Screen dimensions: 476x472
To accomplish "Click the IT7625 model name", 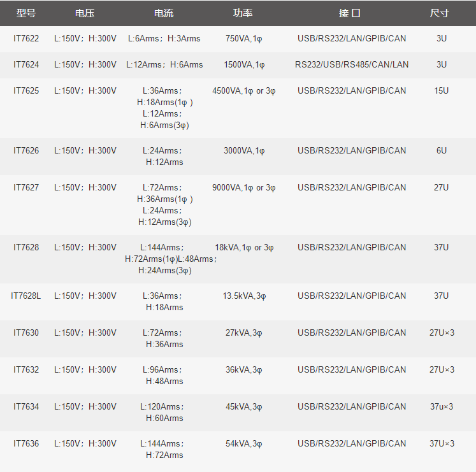I will pos(26,90).
